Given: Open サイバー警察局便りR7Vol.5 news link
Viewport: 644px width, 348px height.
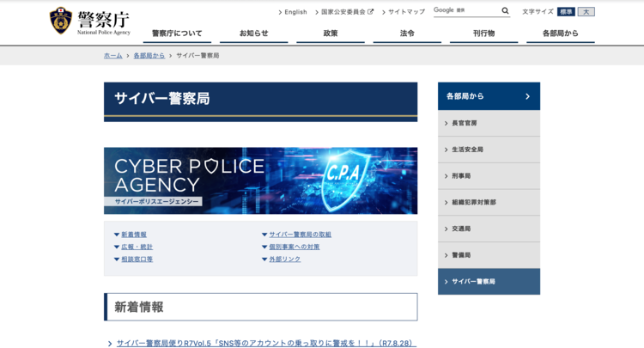Looking at the screenshot, I should 266,343.
